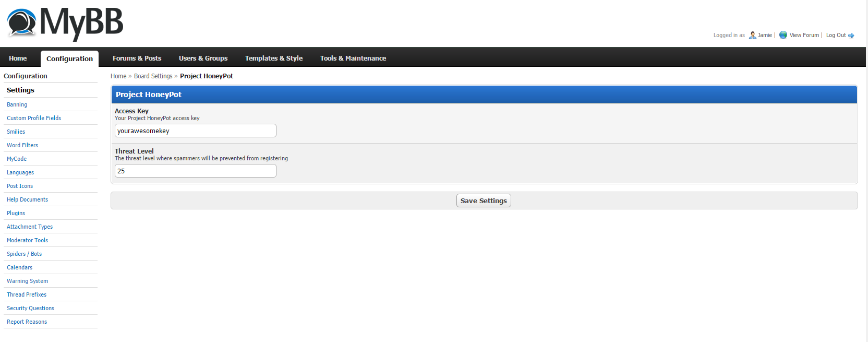Open Templates & Style tab
868x342 pixels.
[274, 58]
